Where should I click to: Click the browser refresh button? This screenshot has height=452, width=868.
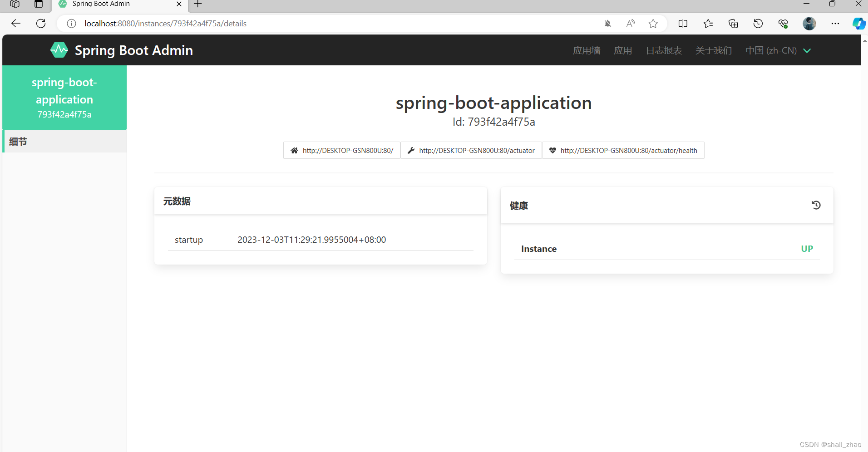coord(41,24)
